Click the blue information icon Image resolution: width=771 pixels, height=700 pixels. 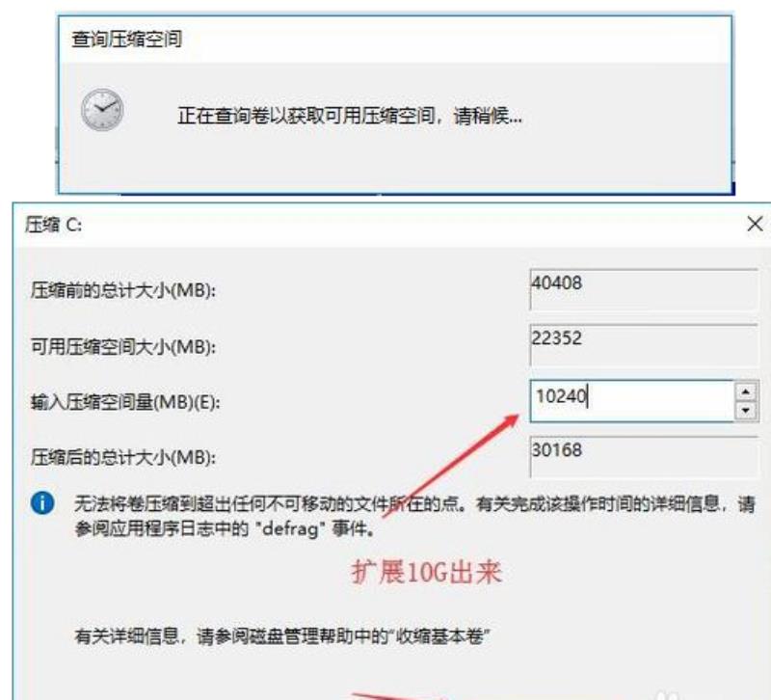(42, 503)
